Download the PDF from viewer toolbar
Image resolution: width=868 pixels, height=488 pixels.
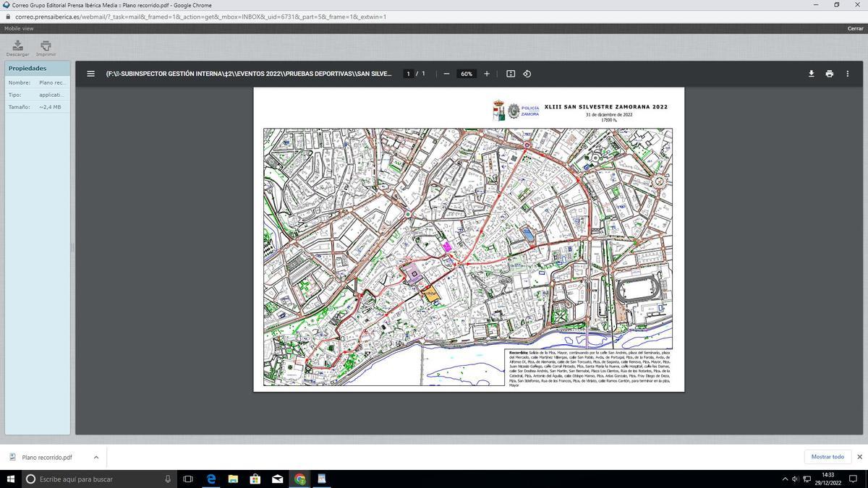(811, 74)
